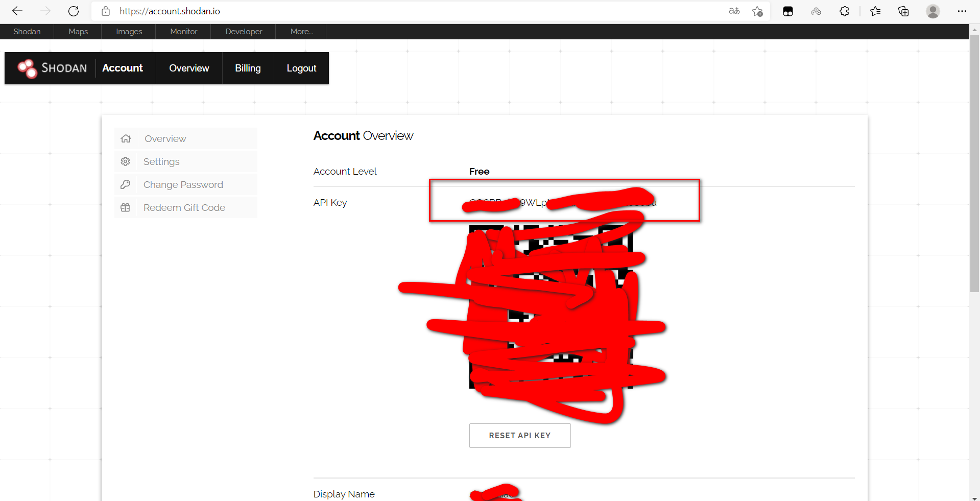
Task: Log out via Logout tab
Action: 301,68
